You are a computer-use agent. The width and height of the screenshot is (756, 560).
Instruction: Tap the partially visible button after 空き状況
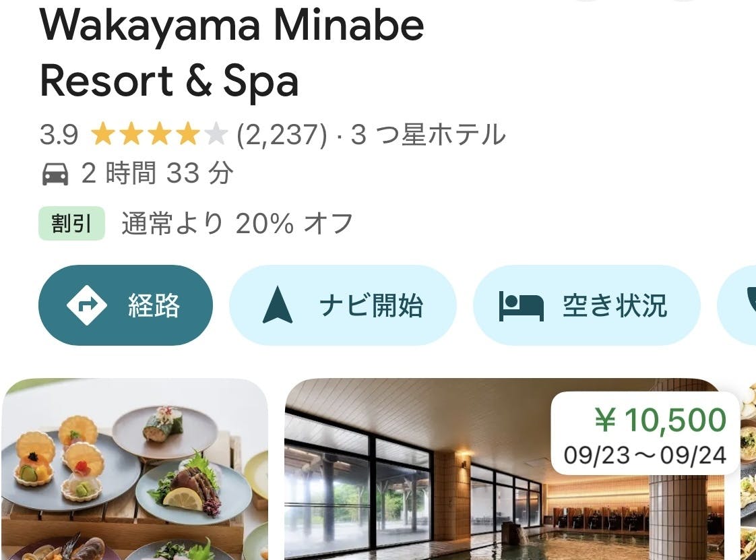click(736, 305)
